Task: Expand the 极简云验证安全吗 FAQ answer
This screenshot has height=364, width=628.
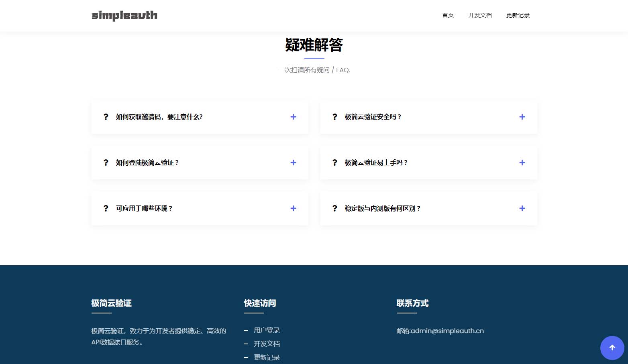Action: coord(522,117)
